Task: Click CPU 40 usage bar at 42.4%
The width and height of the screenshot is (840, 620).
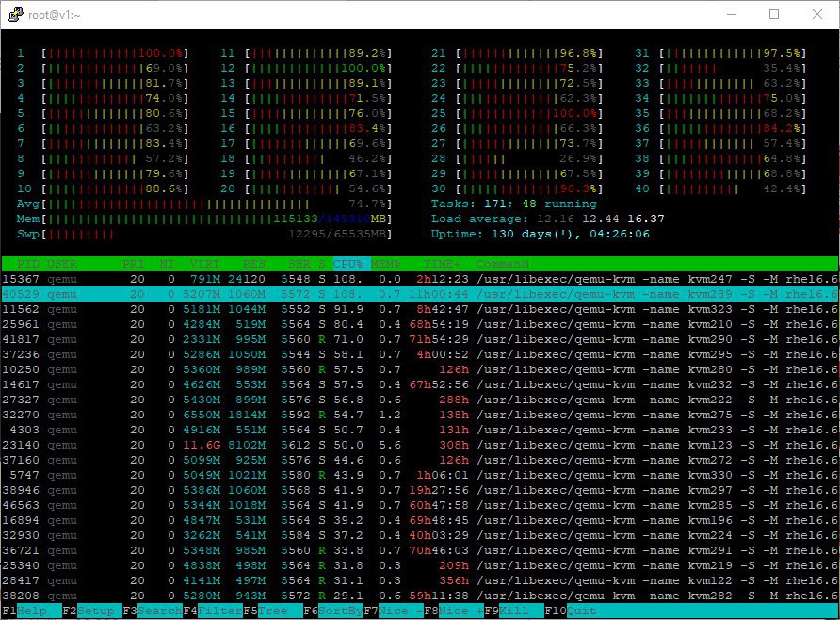Action: click(x=734, y=188)
